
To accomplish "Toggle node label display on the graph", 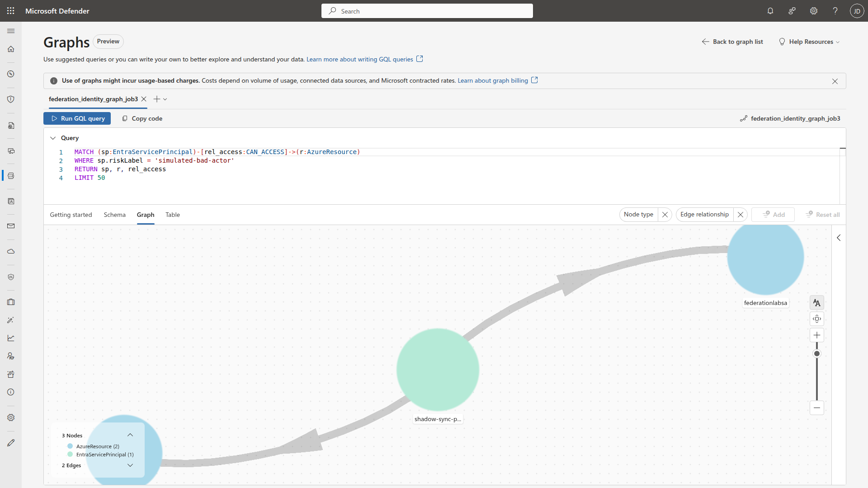I will click(816, 302).
